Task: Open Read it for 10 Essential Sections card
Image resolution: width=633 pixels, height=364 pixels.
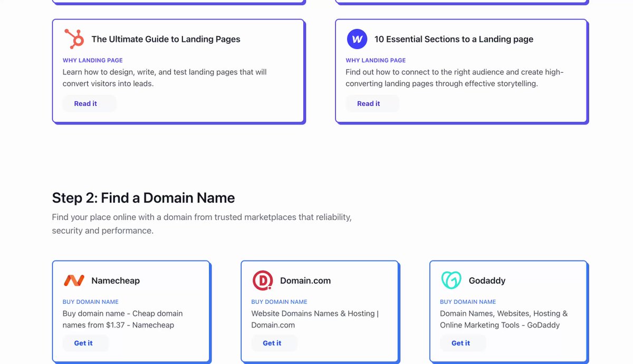Action: (x=372, y=103)
